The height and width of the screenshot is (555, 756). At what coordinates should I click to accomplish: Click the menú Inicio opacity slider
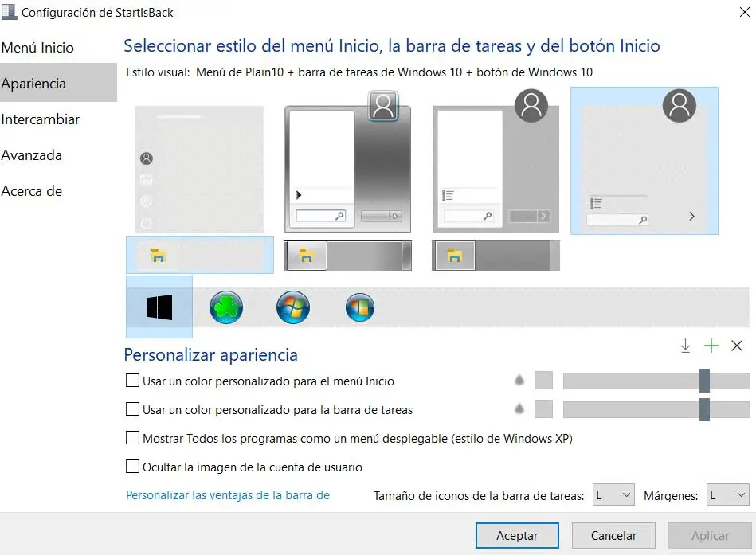point(656,380)
